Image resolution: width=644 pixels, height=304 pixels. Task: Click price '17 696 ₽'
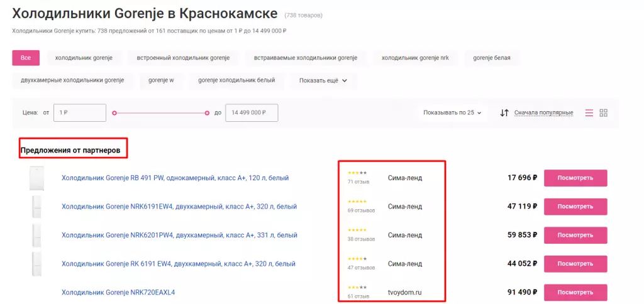pyautogui.click(x=522, y=178)
